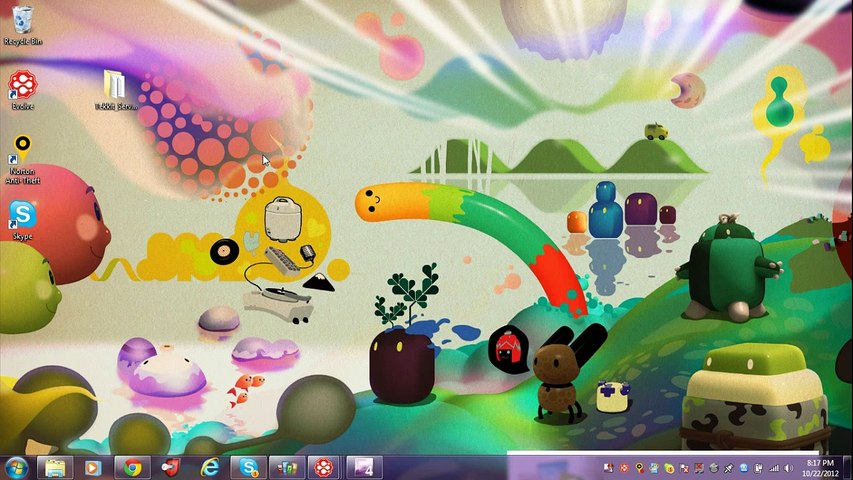
Task: Open Windows Explorer from the taskbar
Action: 55,467
